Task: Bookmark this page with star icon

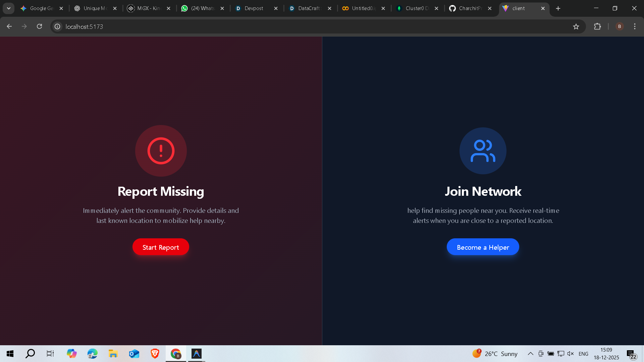Action: coord(576,26)
